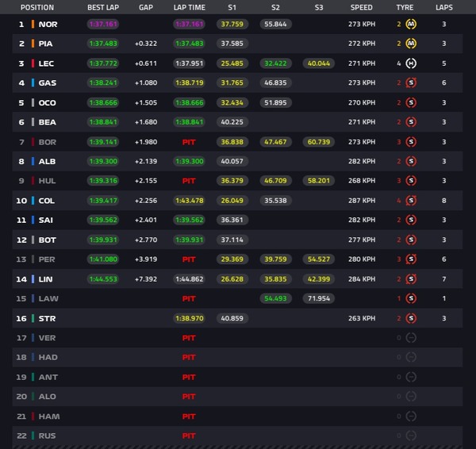
Task: Click PER's gap value +3.919
Action: [x=146, y=259]
